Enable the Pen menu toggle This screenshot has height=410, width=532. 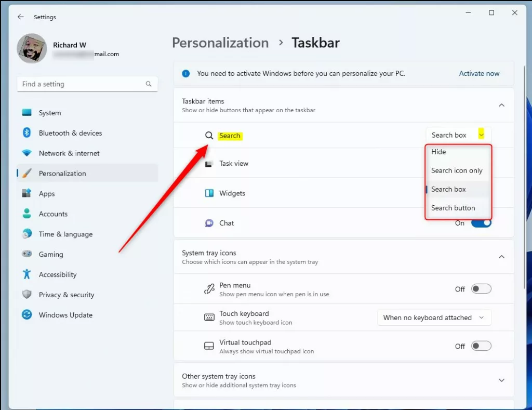coord(481,288)
